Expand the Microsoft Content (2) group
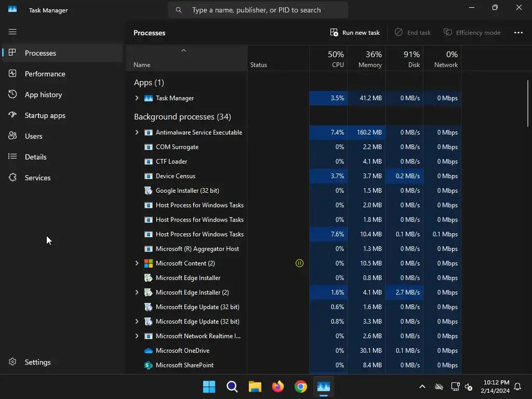The height and width of the screenshot is (399, 532). coord(137,263)
